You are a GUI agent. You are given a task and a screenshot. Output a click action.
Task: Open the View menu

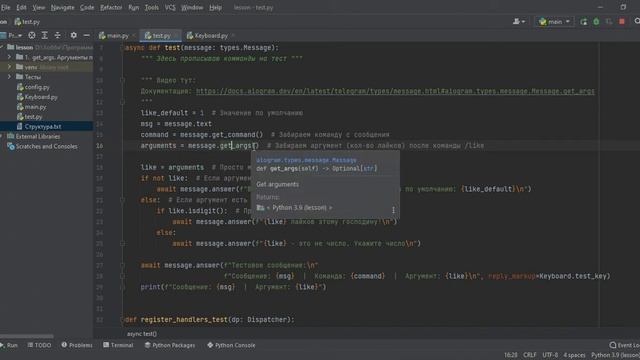pyautogui.click(x=39, y=7)
